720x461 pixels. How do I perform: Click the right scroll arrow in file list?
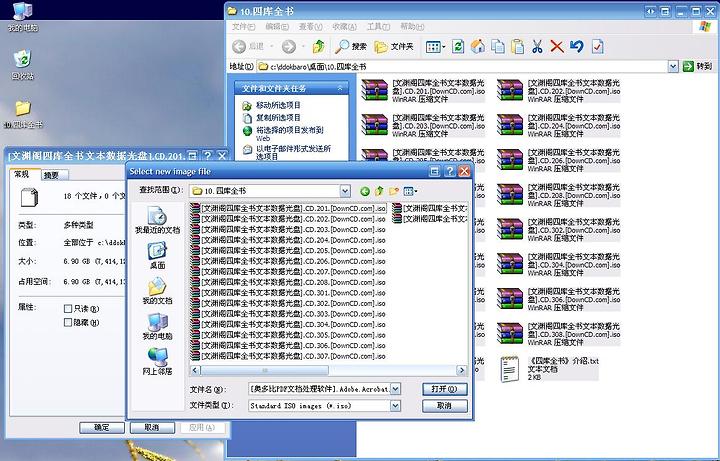(461, 370)
